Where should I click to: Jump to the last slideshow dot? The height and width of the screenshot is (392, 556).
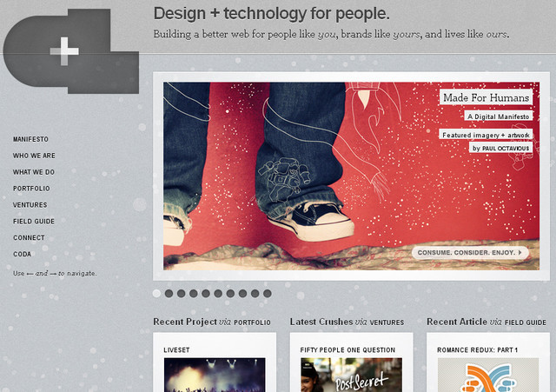pos(268,294)
